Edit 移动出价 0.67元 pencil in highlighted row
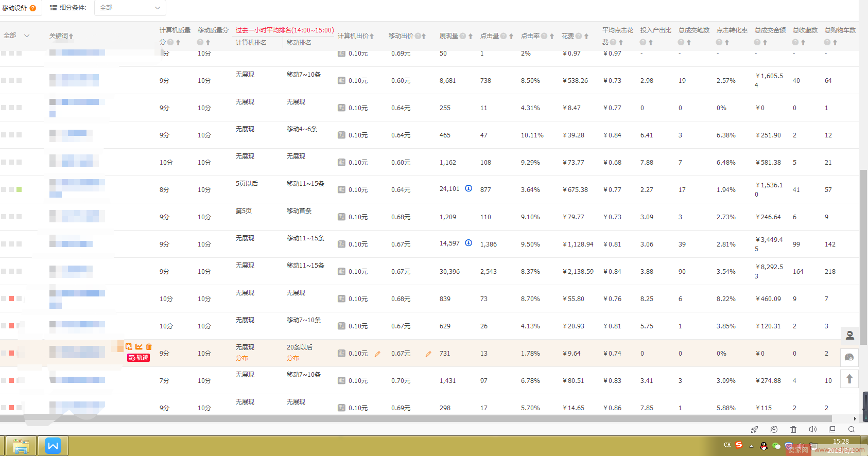868x456 pixels. [428, 354]
